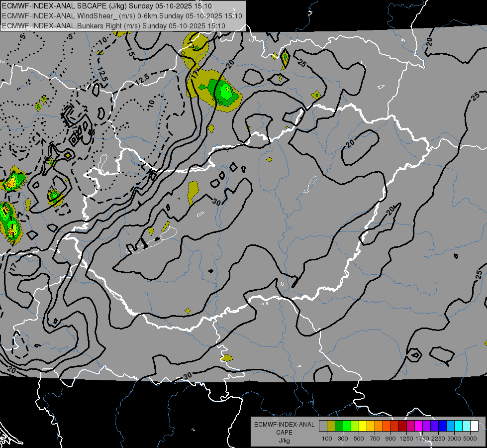The image size is (487, 448).
Task: Click the 1750 tick label in CAPE legend
Action: coord(422,439)
